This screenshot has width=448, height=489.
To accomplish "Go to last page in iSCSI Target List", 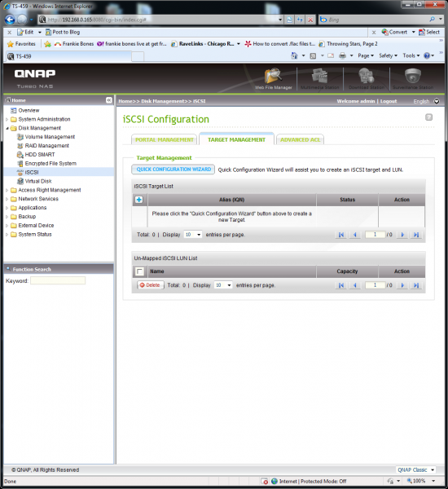I will [x=416, y=235].
